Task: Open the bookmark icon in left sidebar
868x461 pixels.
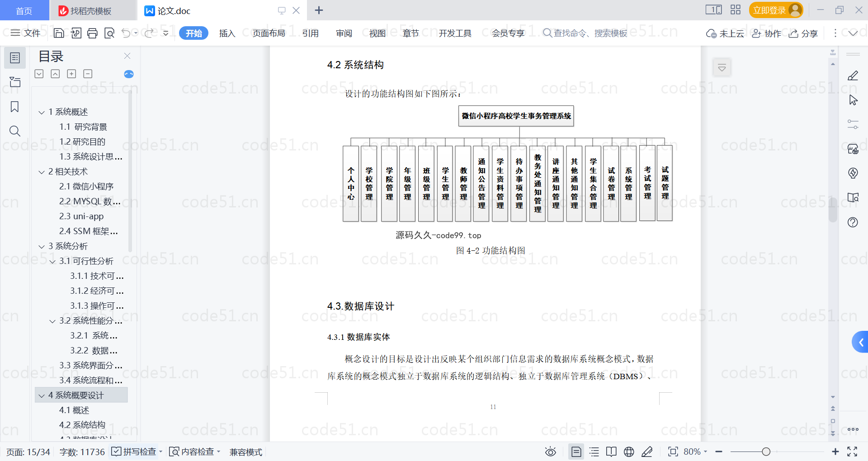Action: (x=15, y=107)
